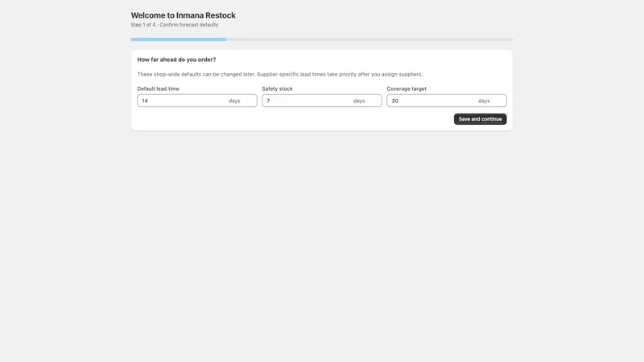Click the 'Default lead time' label
Image resolution: width=644 pixels, height=362 pixels.
[x=158, y=88]
